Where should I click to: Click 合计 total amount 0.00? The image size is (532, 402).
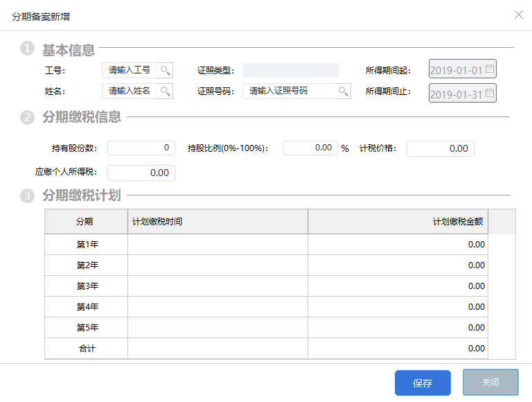tap(398, 349)
